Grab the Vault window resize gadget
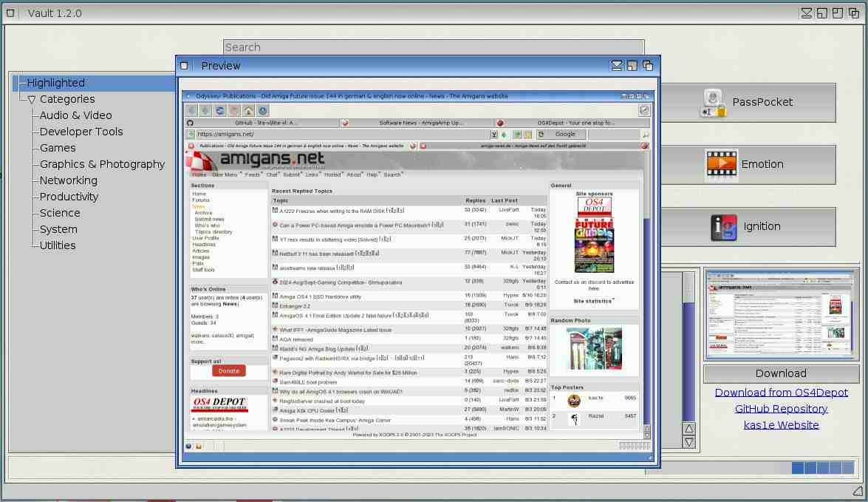 click(856, 491)
